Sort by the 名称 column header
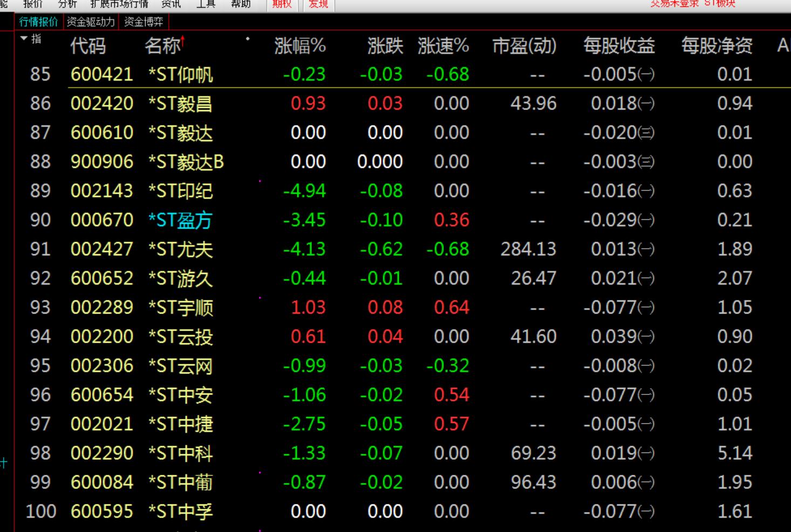The width and height of the screenshot is (791, 532). pyautogui.click(x=162, y=46)
